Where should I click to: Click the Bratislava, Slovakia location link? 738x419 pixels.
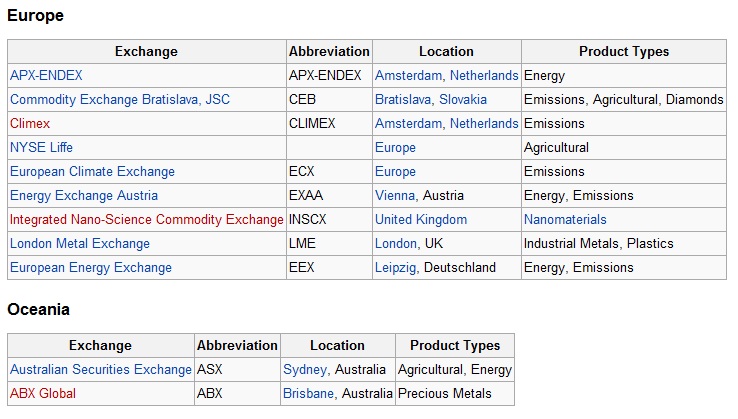pos(431,99)
